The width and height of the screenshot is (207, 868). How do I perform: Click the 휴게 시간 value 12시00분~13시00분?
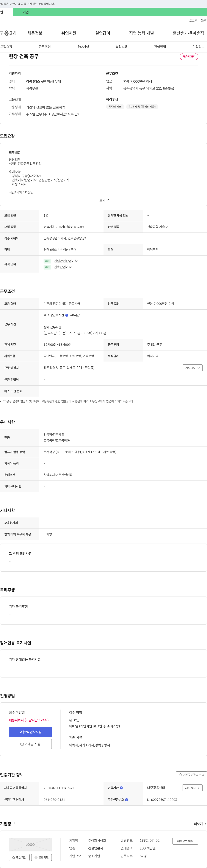click(x=58, y=345)
